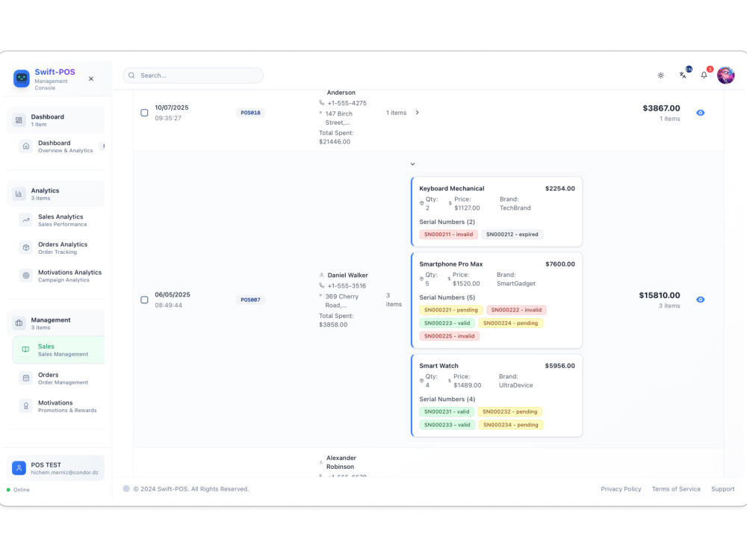Toggle the light theme sun icon
The width and height of the screenshot is (747, 560).
661,75
